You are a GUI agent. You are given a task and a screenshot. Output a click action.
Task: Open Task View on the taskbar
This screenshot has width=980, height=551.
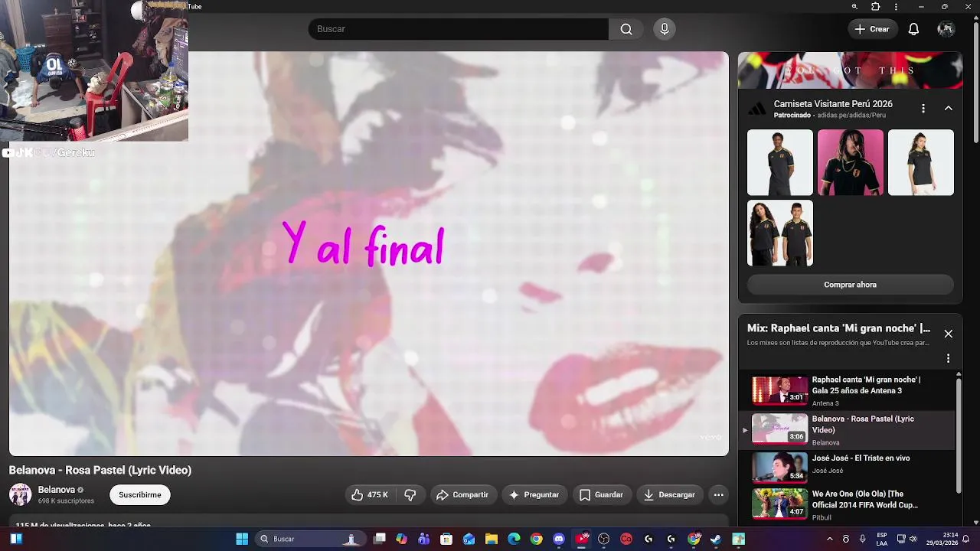[379, 539]
